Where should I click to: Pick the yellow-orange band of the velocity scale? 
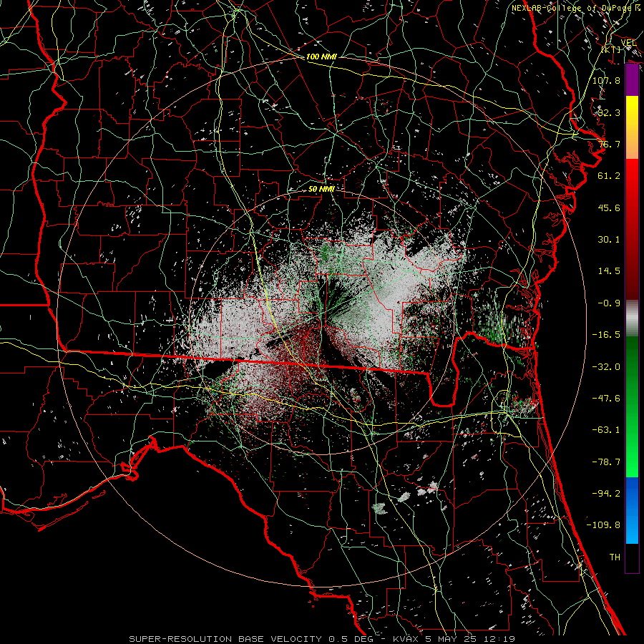pos(632,127)
